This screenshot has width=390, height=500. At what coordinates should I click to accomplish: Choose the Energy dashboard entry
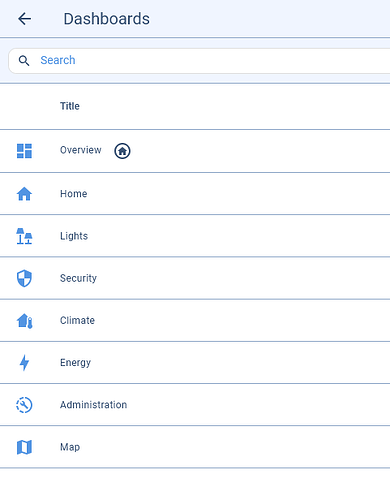(195, 363)
